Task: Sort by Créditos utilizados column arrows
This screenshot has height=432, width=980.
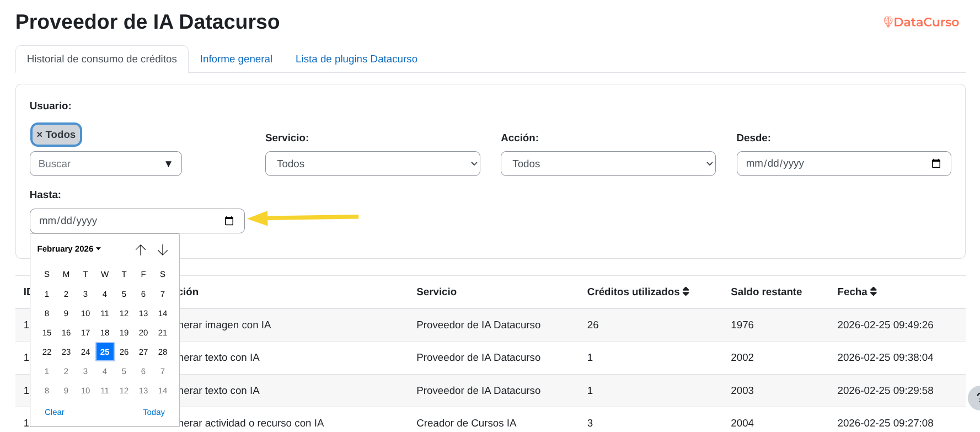Action: point(686,292)
